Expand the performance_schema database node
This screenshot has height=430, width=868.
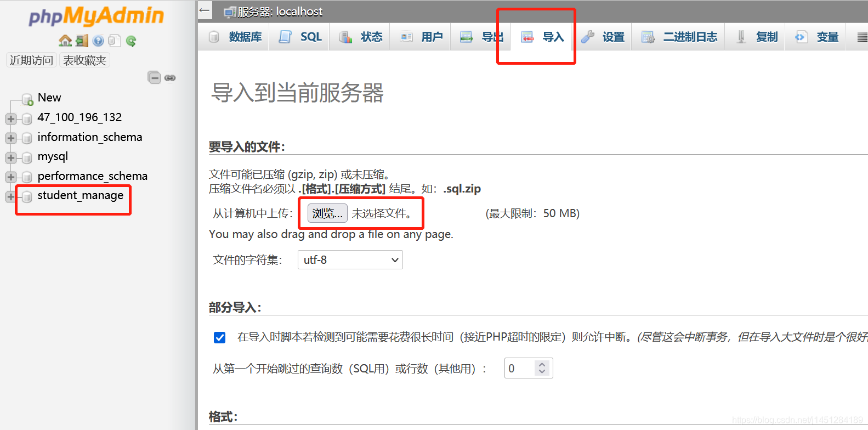click(10, 177)
